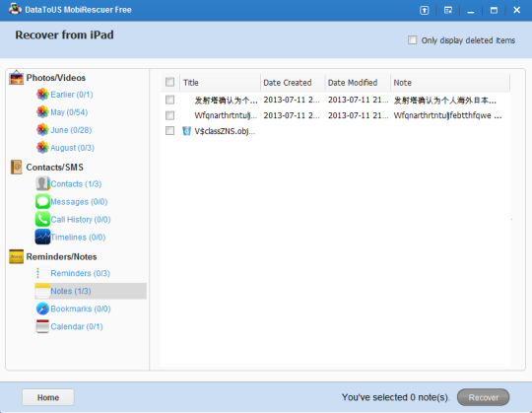The width and height of the screenshot is (532, 413).
Task: Click the Recover button
Action: pos(483,397)
